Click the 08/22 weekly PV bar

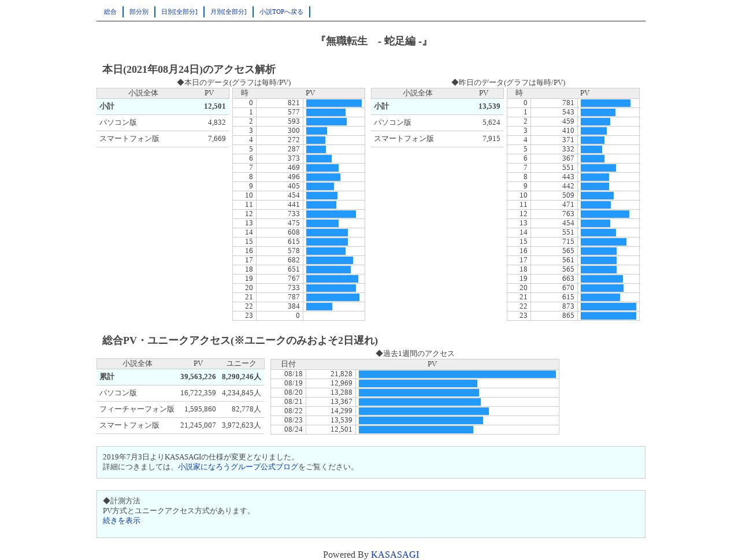pyautogui.click(x=424, y=411)
